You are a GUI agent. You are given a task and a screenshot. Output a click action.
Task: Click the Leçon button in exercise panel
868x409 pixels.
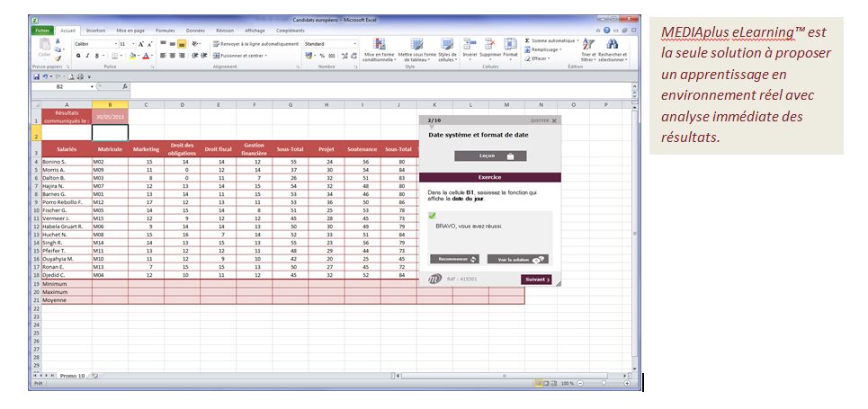[x=490, y=156]
